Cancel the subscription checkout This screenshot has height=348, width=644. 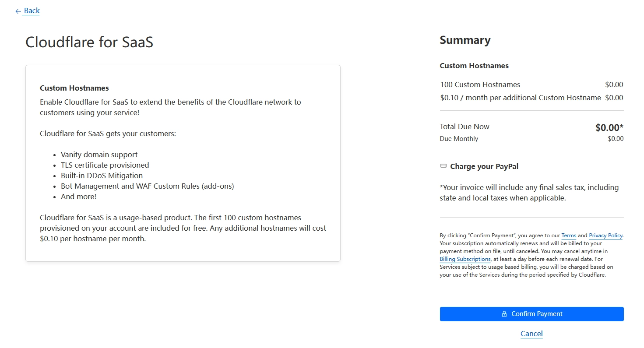point(531,334)
